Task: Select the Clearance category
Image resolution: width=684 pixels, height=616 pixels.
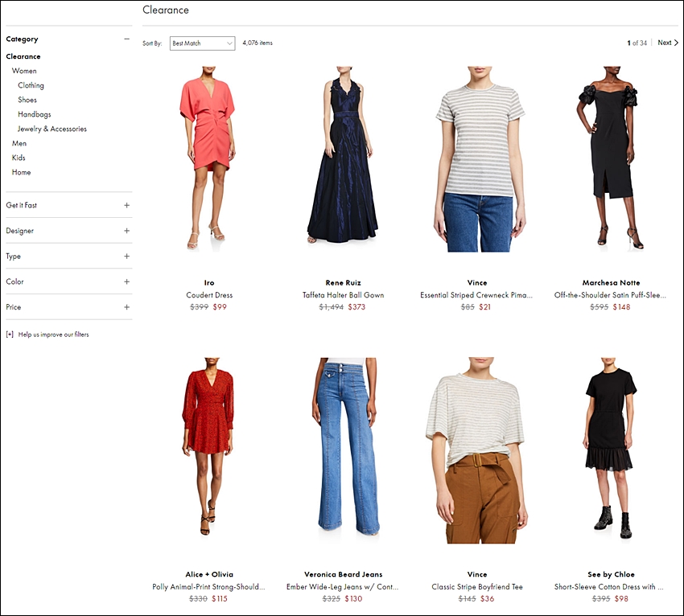Action: [23, 56]
